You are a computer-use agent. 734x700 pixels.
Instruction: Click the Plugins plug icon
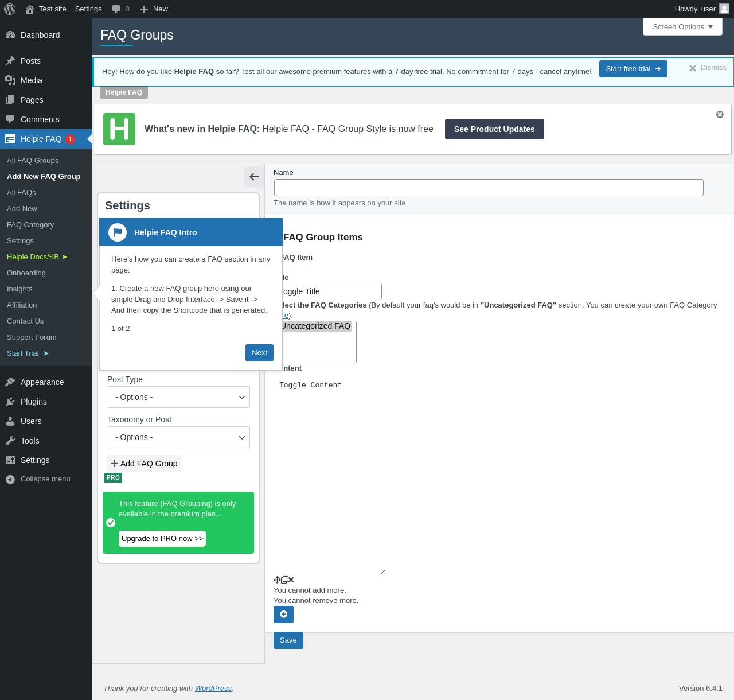(x=10, y=402)
